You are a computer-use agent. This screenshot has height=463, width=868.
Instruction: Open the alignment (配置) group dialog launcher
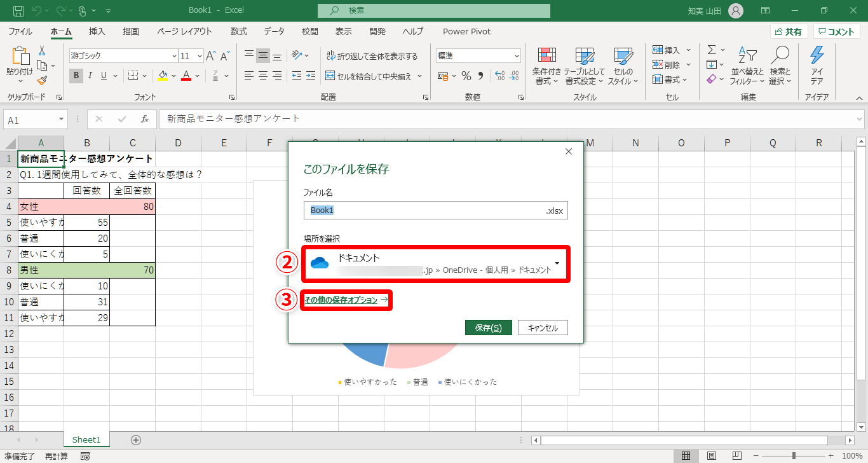(425, 97)
